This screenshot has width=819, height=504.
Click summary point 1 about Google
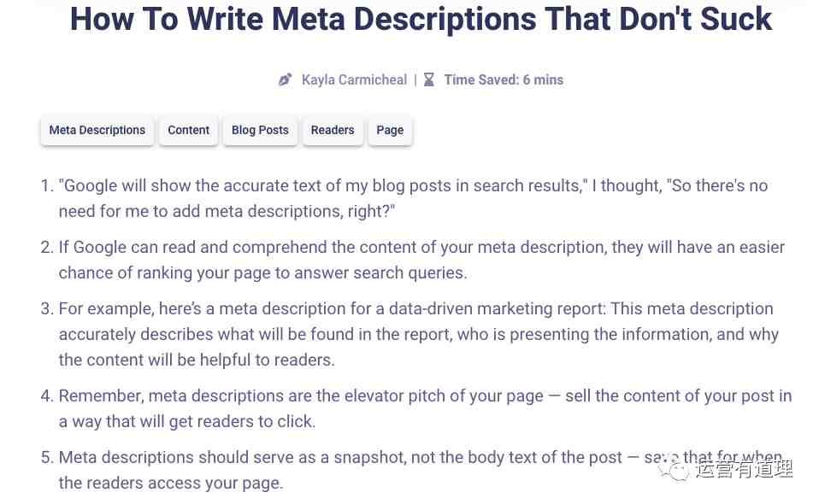coord(413,198)
